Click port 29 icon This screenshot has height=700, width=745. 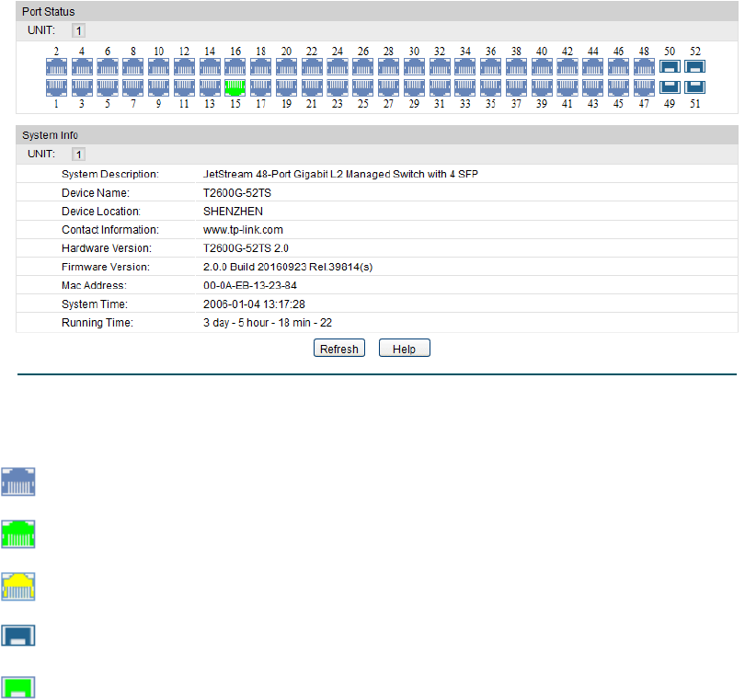(x=414, y=87)
